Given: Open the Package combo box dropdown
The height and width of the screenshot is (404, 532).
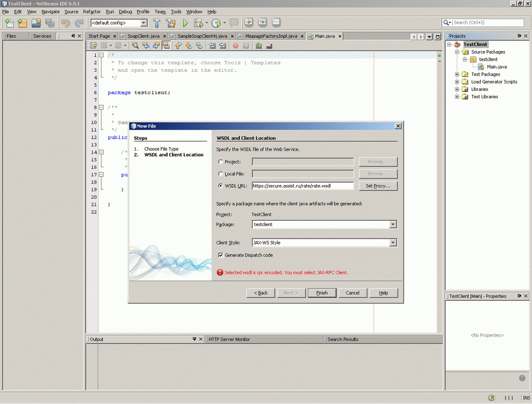Looking at the screenshot, I should (393, 224).
